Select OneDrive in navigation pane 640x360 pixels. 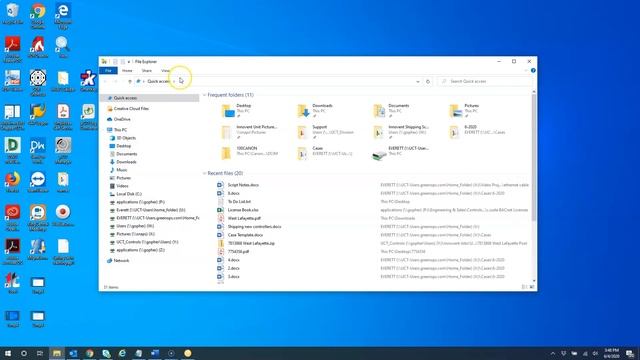(122, 119)
